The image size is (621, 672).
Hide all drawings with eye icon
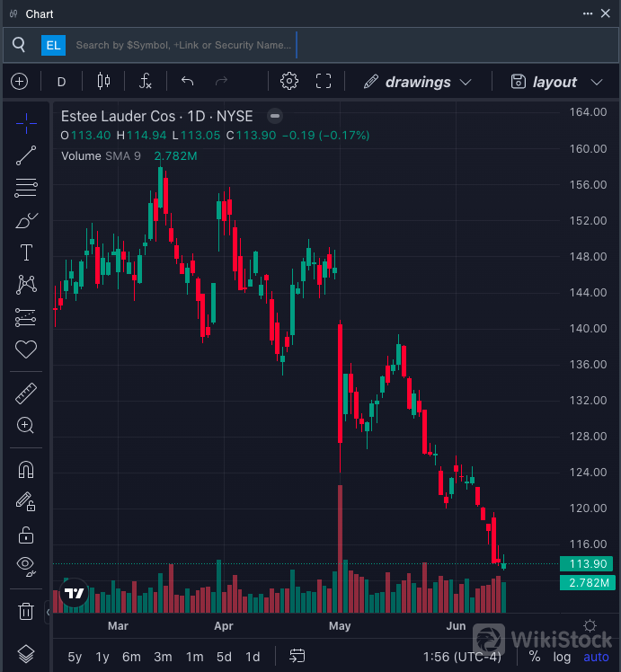click(x=26, y=566)
